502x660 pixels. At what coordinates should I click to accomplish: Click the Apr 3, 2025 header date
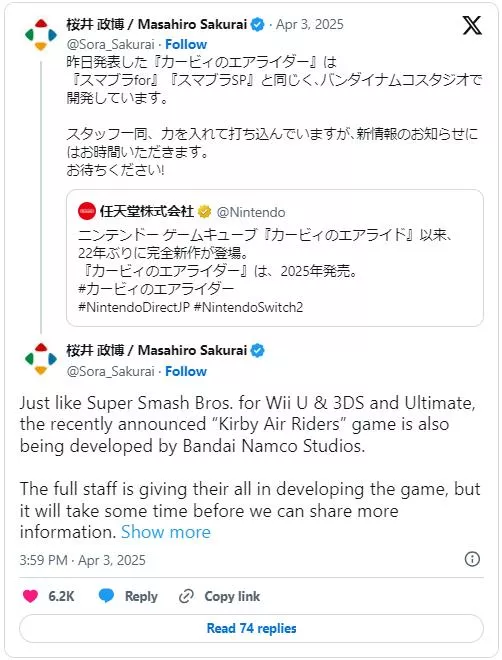point(310,24)
